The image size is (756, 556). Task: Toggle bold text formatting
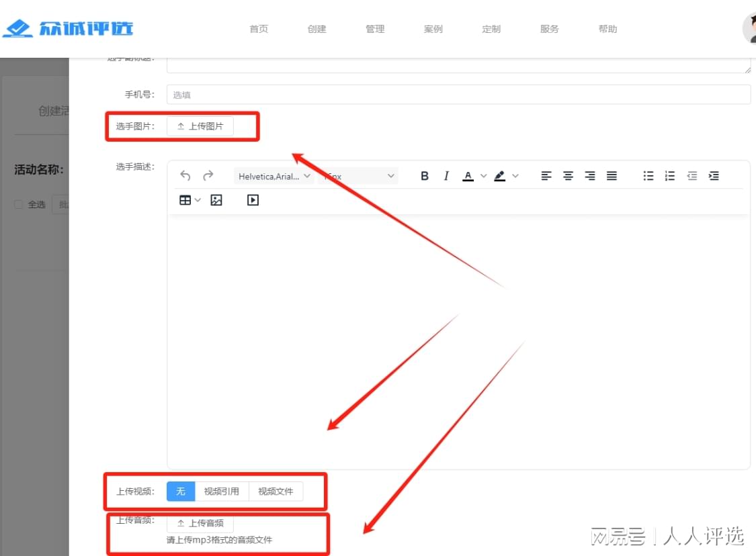[x=425, y=176]
